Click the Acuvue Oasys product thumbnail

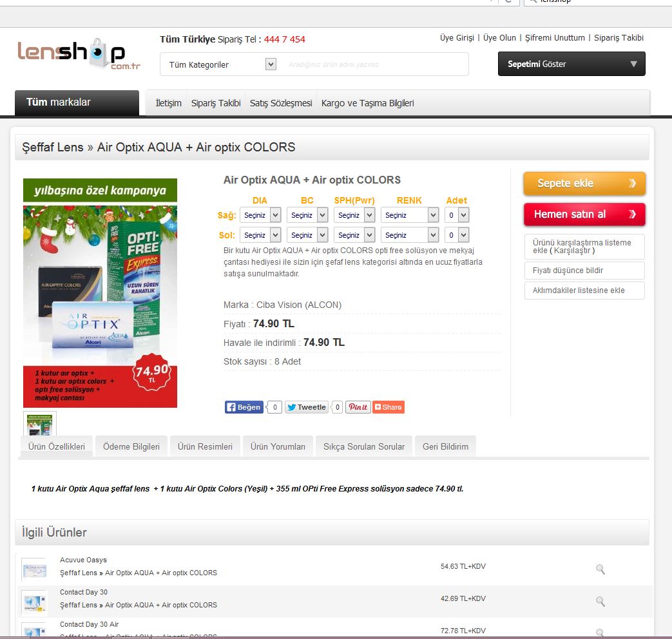pyautogui.click(x=34, y=569)
